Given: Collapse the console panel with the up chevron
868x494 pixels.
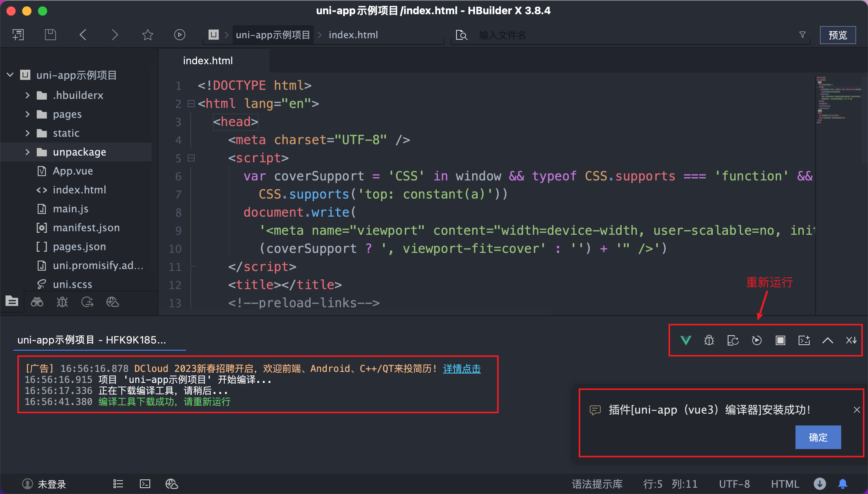Looking at the screenshot, I should point(827,340).
